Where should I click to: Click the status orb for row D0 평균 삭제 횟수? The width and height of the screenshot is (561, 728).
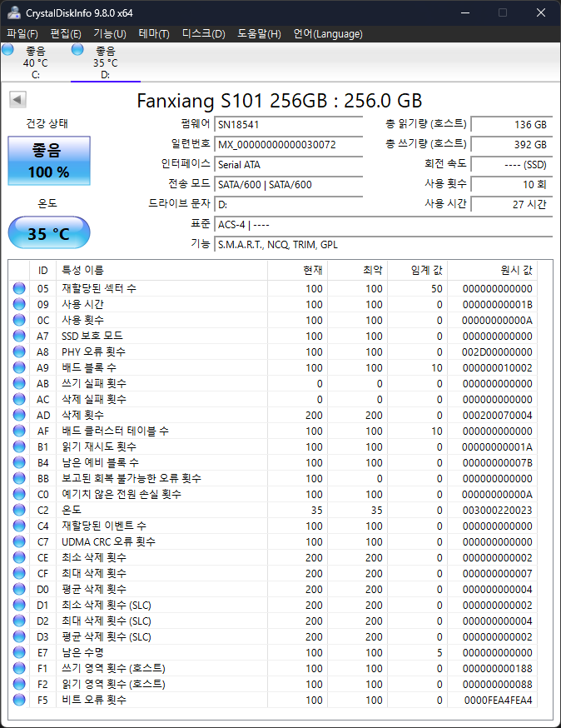[x=19, y=589]
